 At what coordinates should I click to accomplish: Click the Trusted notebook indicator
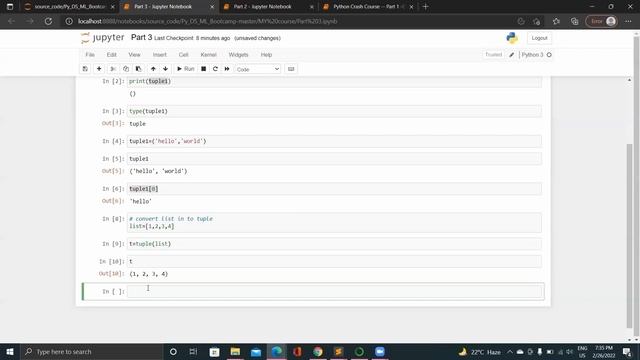click(x=493, y=55)
